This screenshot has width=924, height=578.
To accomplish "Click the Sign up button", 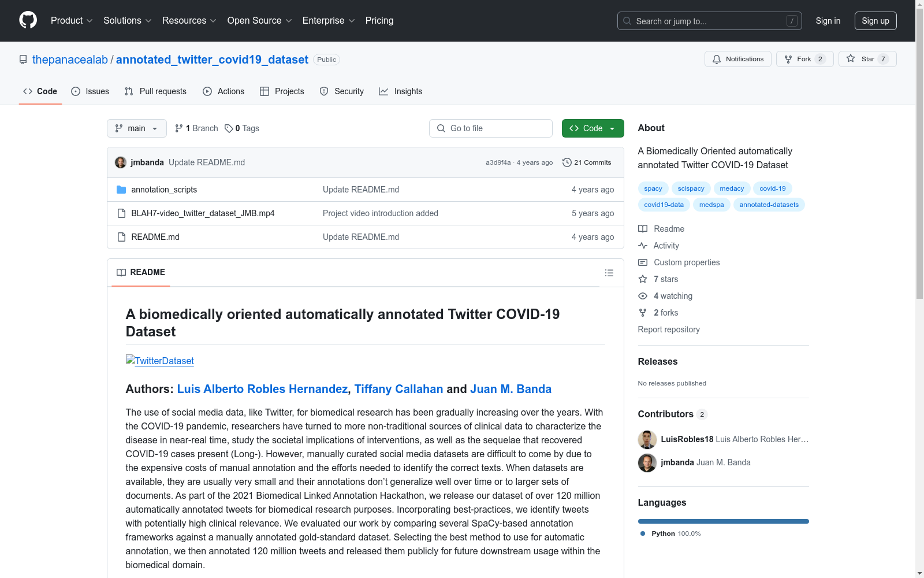I will pyautogui.click(x=875, y=21).
